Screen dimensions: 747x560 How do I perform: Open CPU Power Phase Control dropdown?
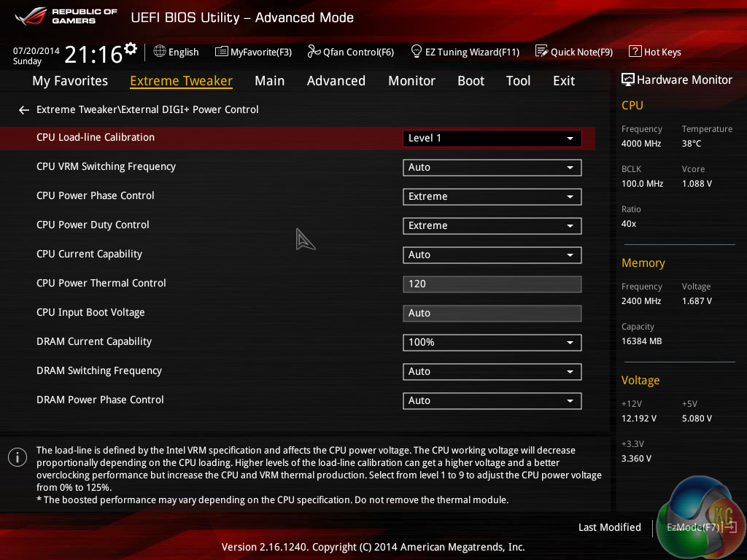click(492, 197)
